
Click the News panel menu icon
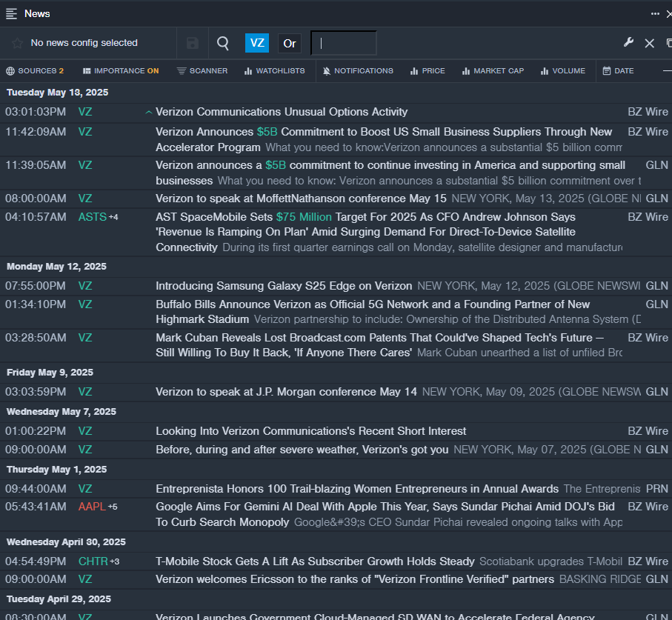[12, 14]
